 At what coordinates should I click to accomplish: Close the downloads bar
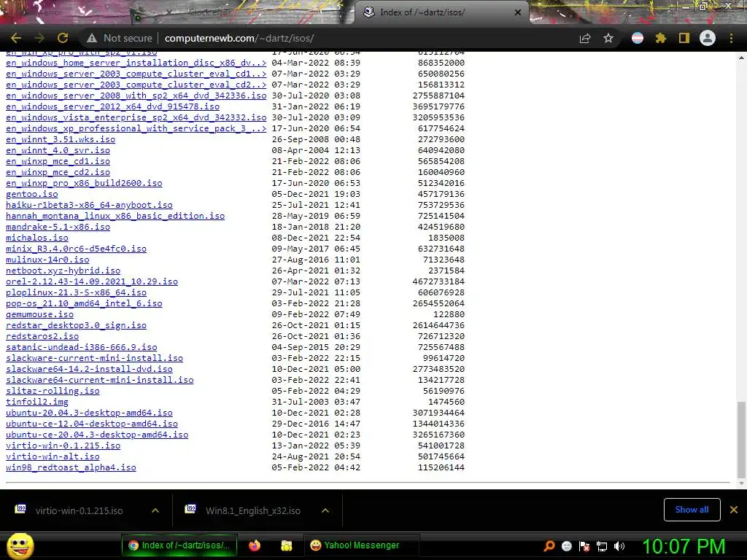click(734, 510)
